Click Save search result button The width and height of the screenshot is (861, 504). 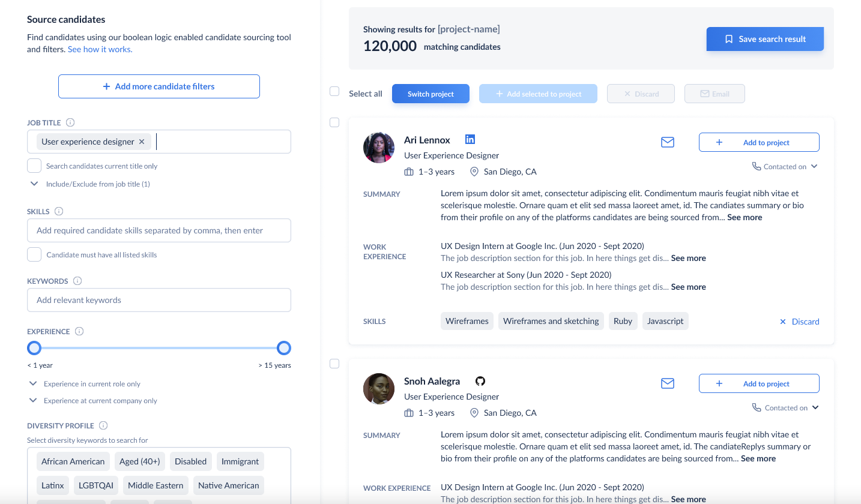765,39
